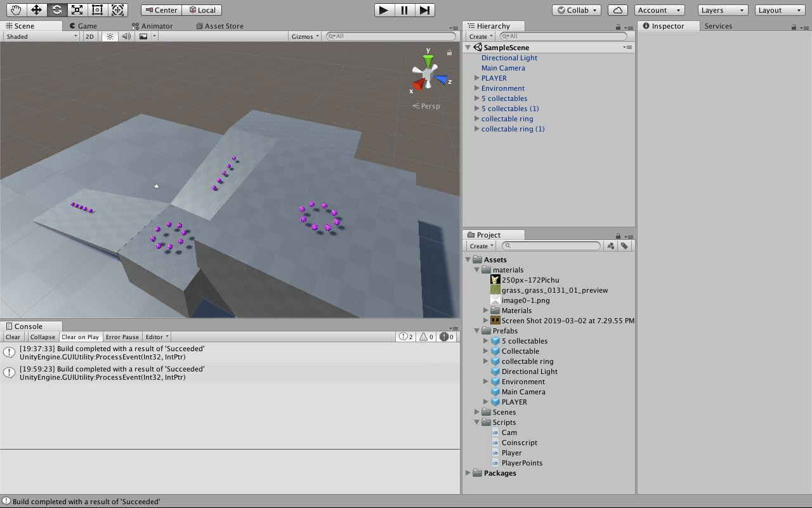Open the Account dropdown
This screenshot has width=812, height=508.
coord(659,10)
